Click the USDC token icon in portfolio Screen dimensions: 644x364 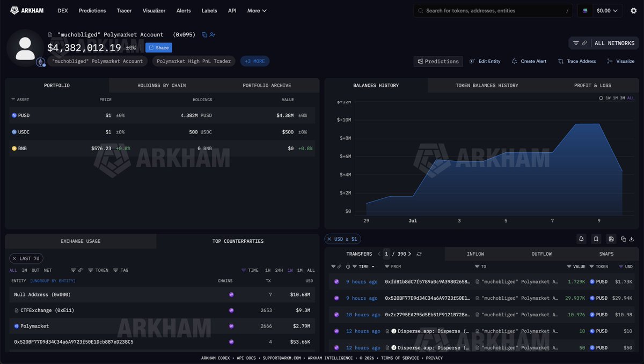[14, 132]
